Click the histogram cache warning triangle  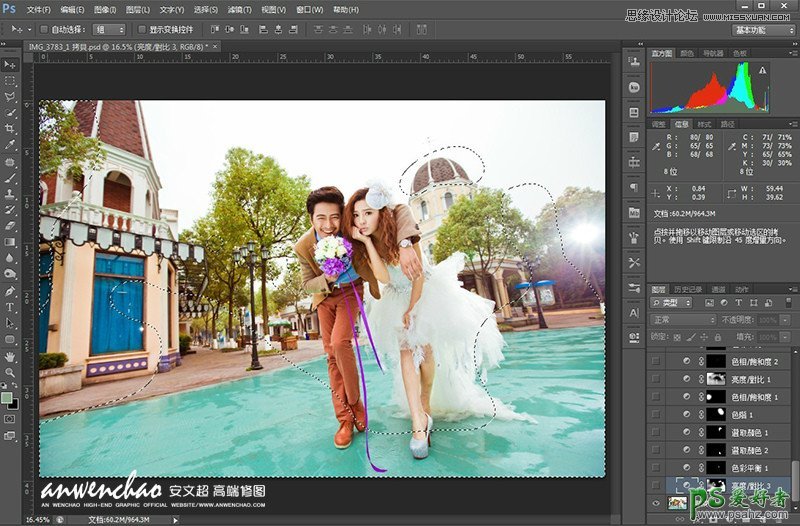(762, 71)
